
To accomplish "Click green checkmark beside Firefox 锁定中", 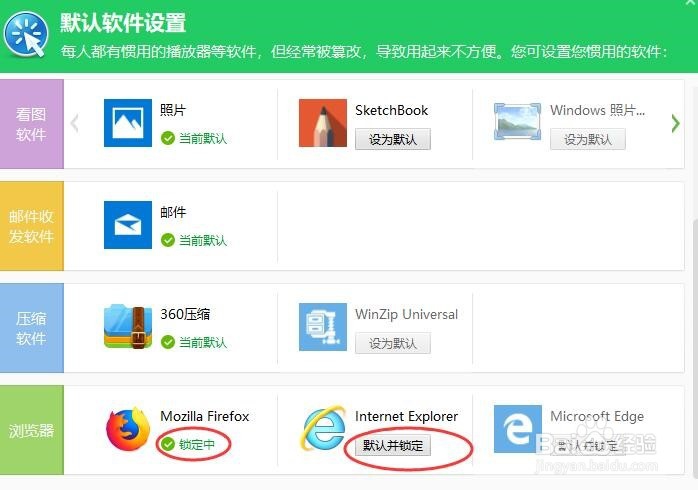I will click(168, 444).
